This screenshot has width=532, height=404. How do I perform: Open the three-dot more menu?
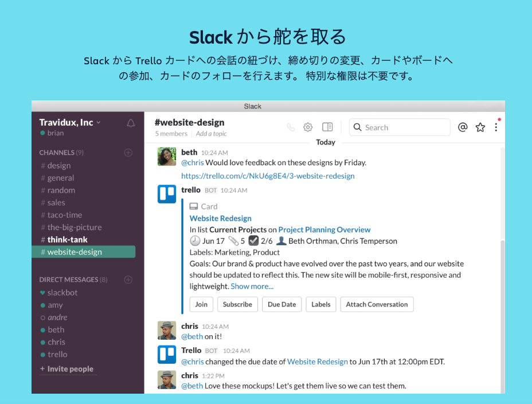click(x=496, y=127)
